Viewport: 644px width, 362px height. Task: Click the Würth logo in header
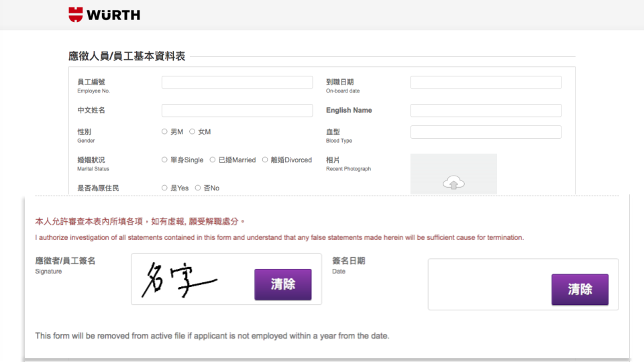(104, 14)
